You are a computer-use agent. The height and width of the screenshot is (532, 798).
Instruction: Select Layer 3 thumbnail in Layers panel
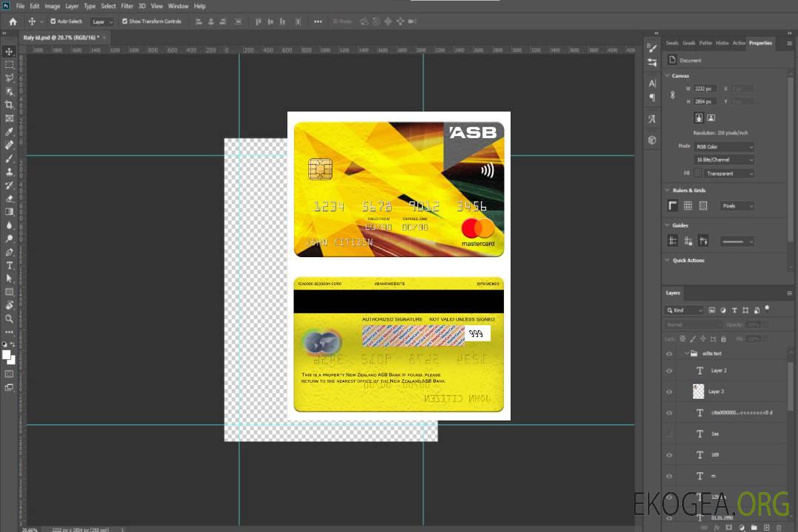pos(699,392)
